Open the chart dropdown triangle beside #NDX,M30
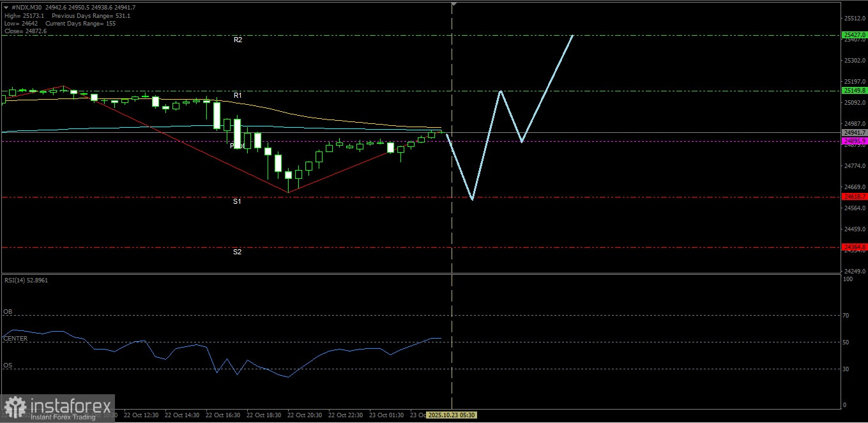The width and height of the screenshot is (868, 423). (6, 7)
